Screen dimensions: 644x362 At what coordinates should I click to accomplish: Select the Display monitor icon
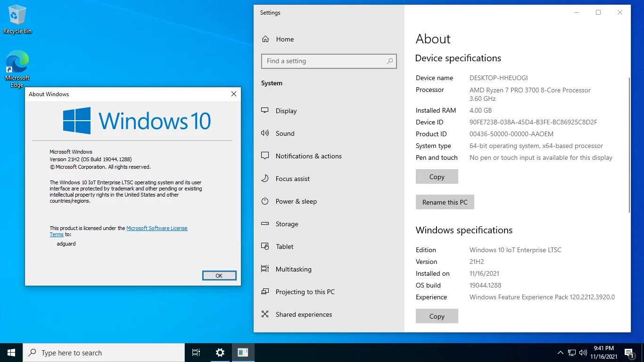click(x=265, y=111)
